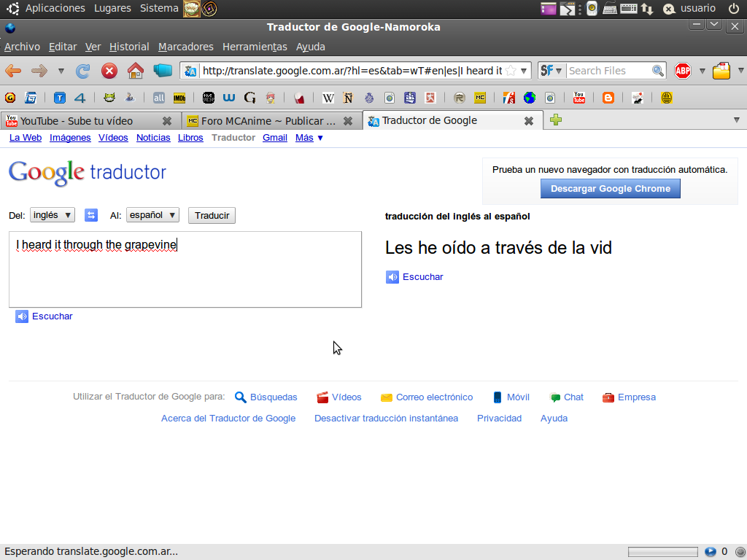Click the page loading progress bar
Image resolution: width=747 pixels, height=560 pixels.
[662, 552]
